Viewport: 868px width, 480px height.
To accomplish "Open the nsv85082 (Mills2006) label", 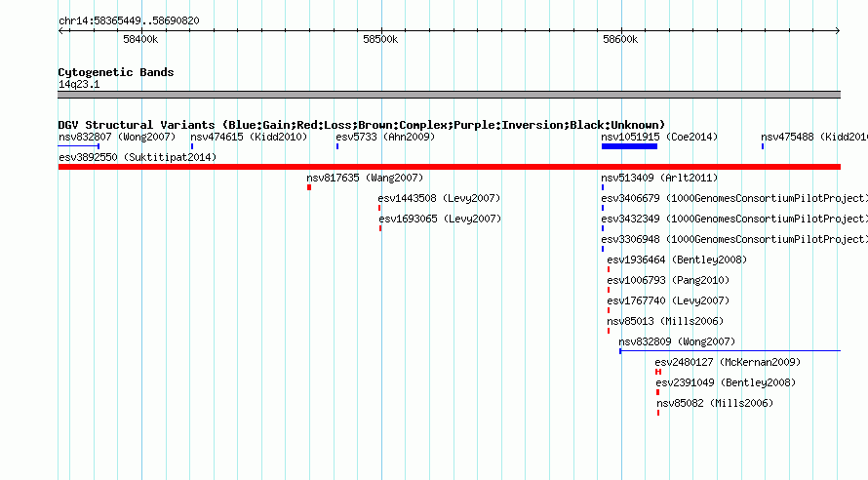I will click(x=715, y=403).
